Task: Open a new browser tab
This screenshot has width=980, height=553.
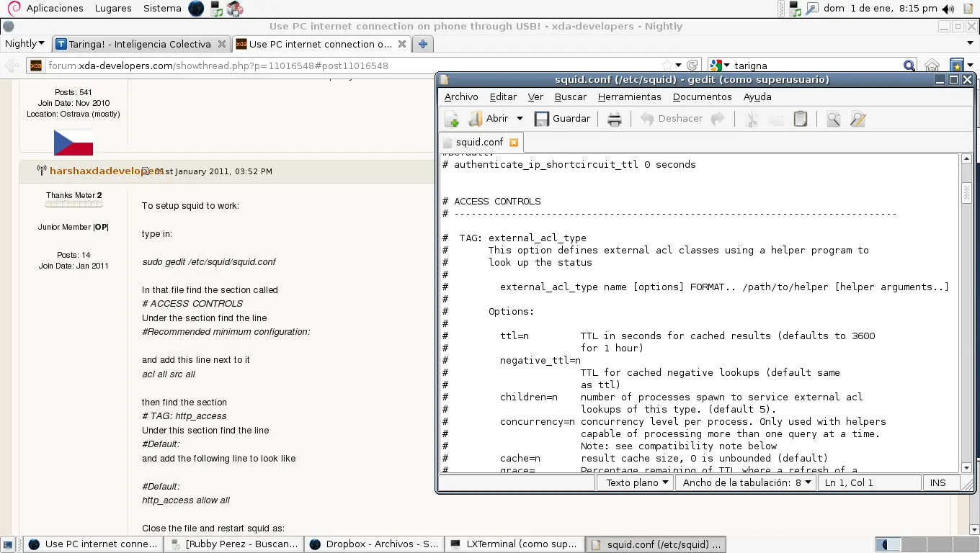Action: click(423, 44)
